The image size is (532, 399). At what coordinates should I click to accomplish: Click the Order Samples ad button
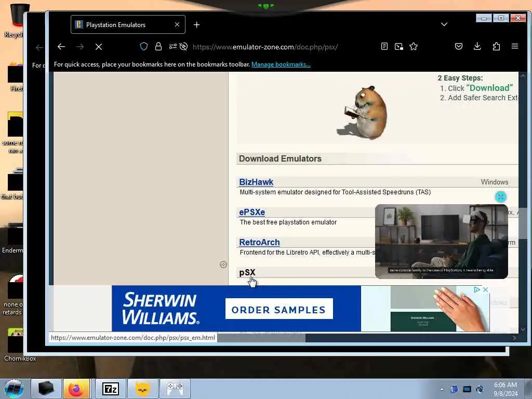279,309
